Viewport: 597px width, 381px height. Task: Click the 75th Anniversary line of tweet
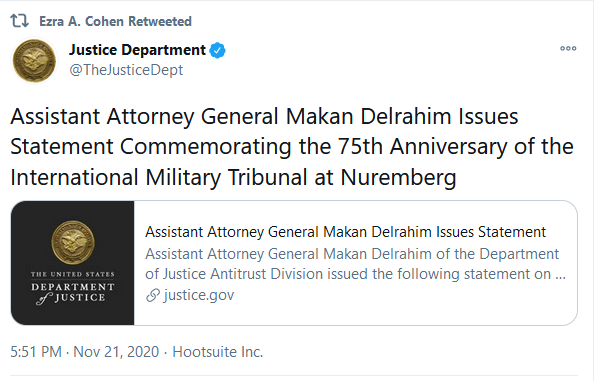click(x=292, y=147)
